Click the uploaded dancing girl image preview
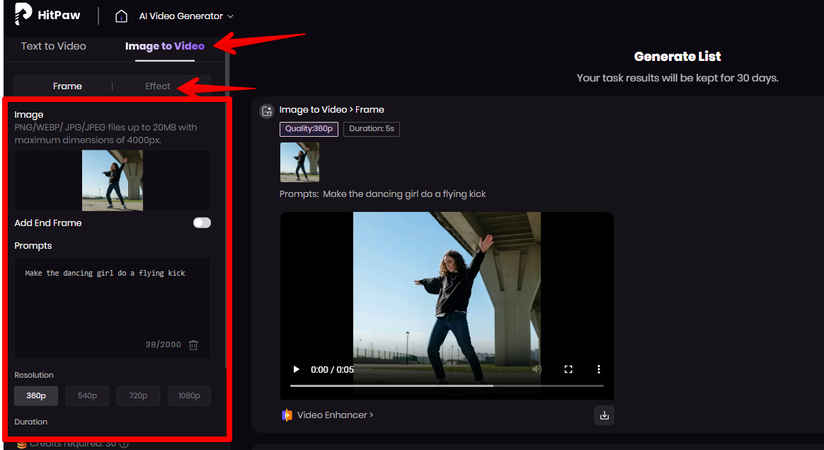 112,180
